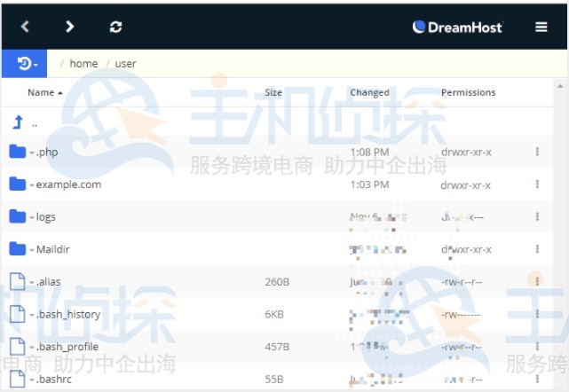
Task: Select the .php folder icon
Action: tap(18, 152)
